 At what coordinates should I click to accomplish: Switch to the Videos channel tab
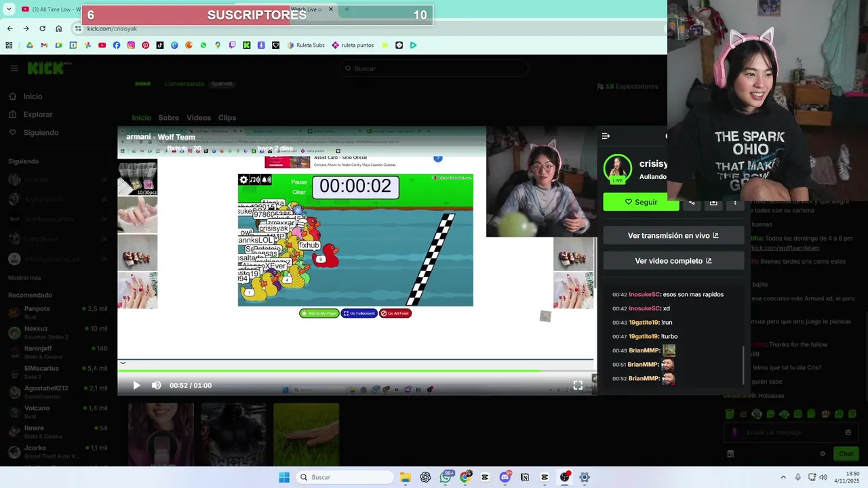click(x=199, y=118)
